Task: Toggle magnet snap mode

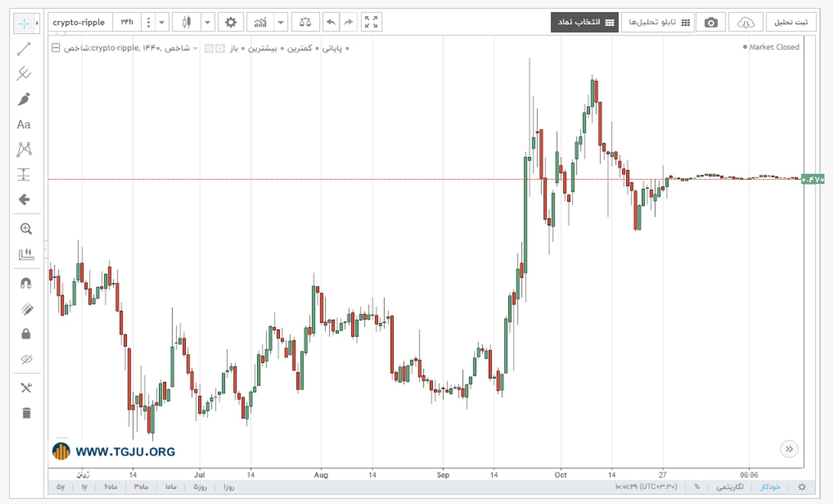Action: [x=26, y=283]
